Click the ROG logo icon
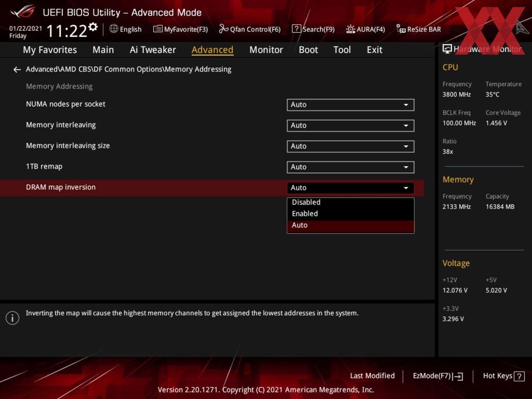Viewport: 532px width, 399px height. click(22, 12)
